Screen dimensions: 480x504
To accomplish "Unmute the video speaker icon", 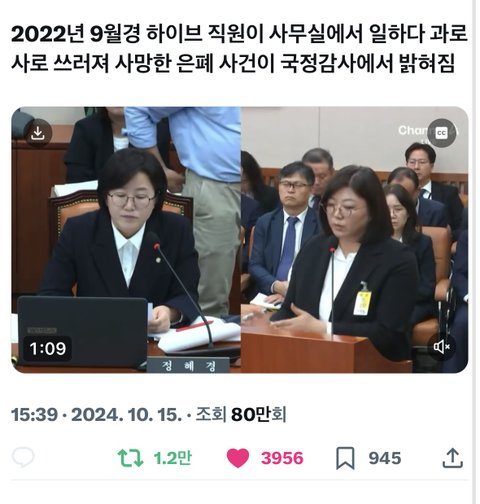I will point(441,347).
